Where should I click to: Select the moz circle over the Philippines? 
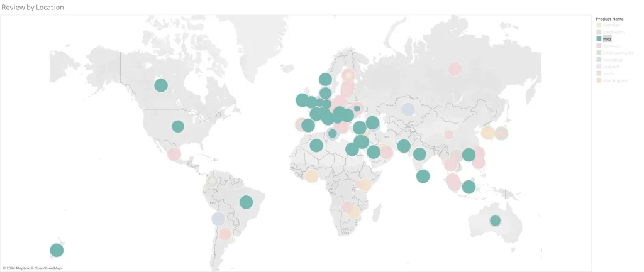pyautogui.click(x=469, y=155)
